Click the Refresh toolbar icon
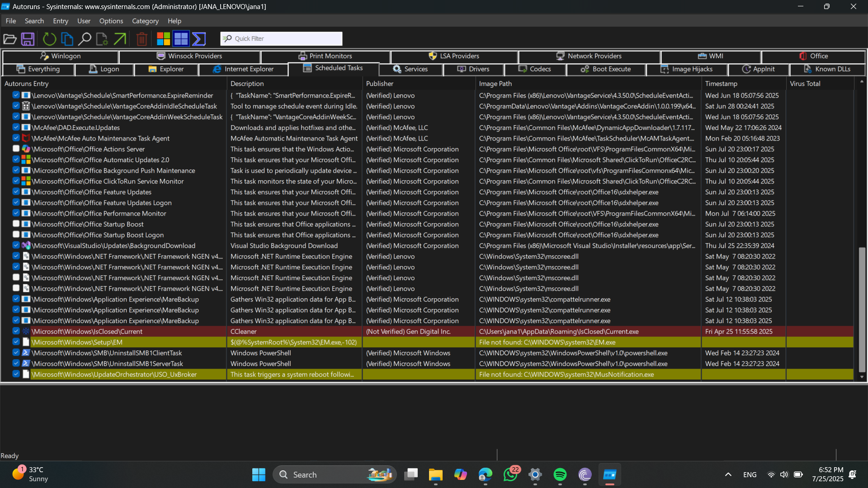This screenshot has width=868, height=488. tap(49, 39)
